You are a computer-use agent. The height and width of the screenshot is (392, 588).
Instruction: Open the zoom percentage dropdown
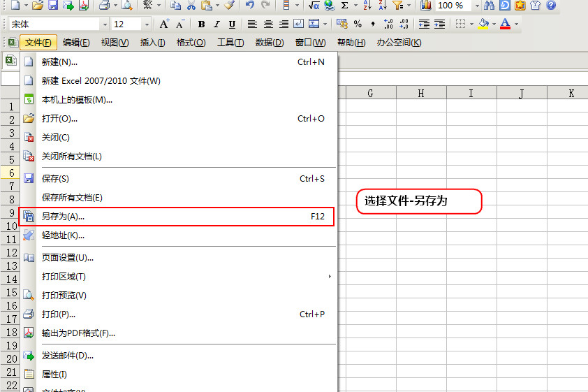pos(477,6)
